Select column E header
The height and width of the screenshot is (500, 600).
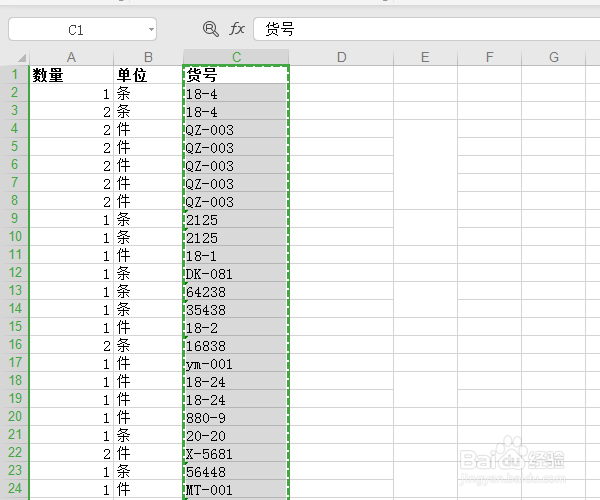click(425, 57)
